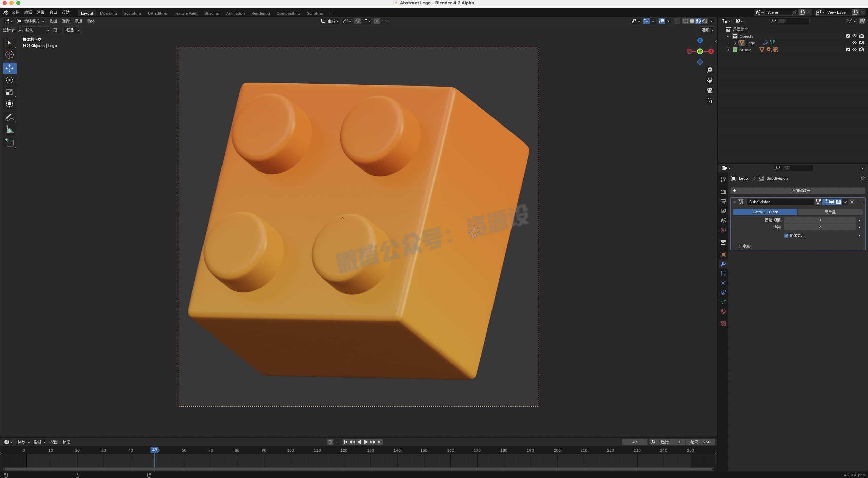The width and height of the screenshot is (868, 478).
Task: Open the Scene properties tab
Action: pyautogui.click(x=723, y=221)
